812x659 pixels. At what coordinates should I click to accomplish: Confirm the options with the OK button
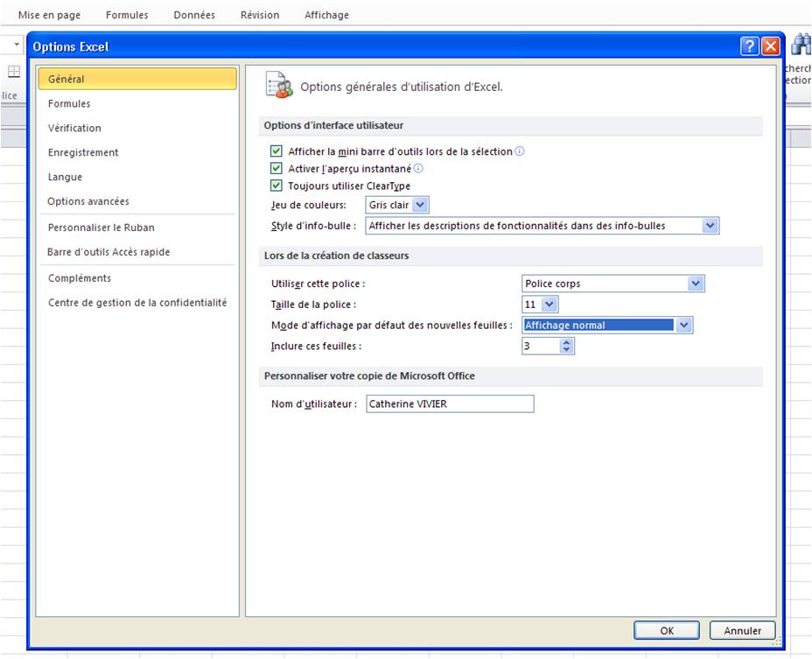pyautogui.click(x=667, y=630)
